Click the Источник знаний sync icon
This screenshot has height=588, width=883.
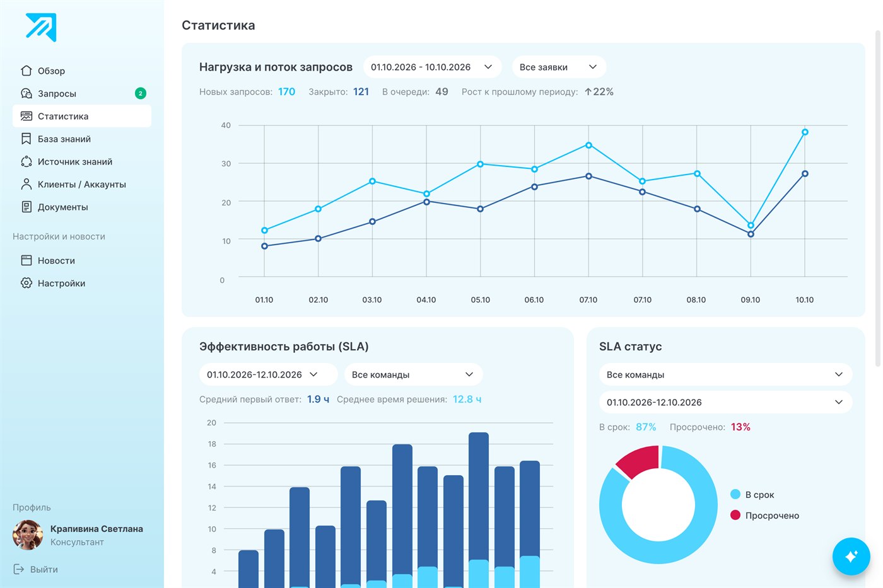point(26,161)
